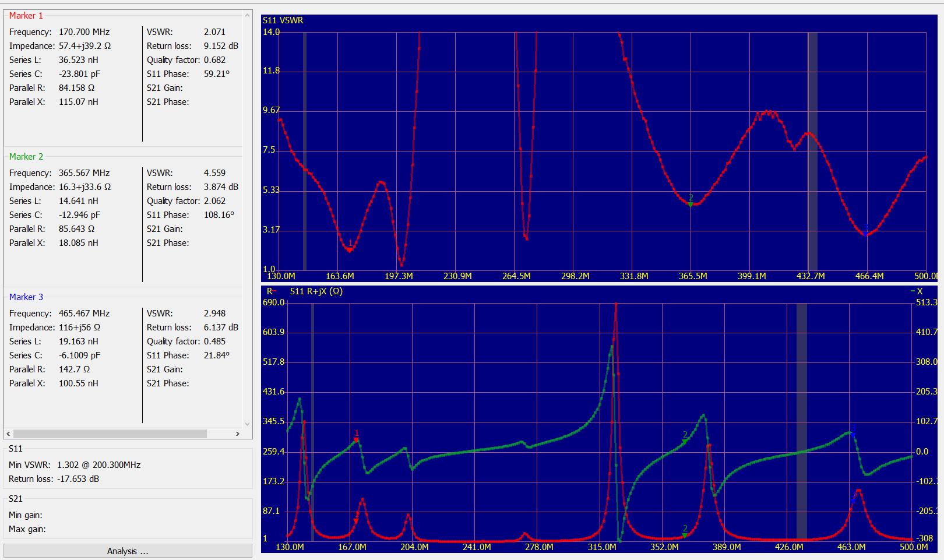
Task: Click the VSWR value 4.559
Action: click(x=214, y=173)
